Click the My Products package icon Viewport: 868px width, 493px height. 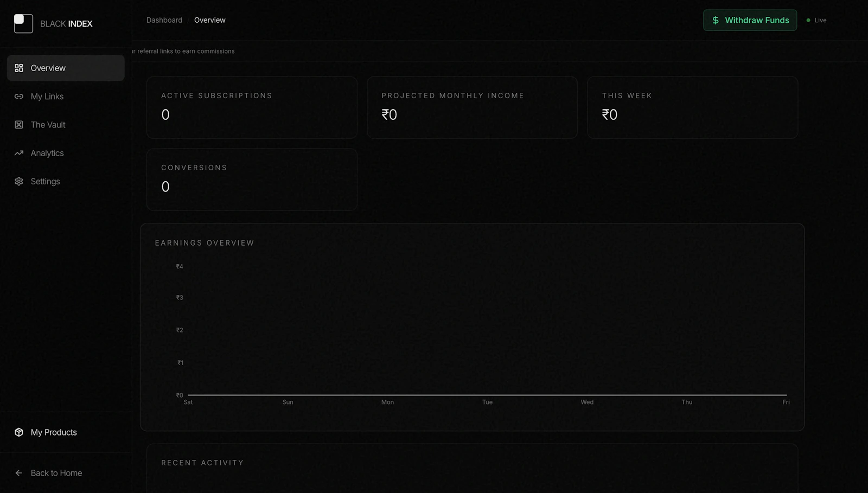click(19, 432)
